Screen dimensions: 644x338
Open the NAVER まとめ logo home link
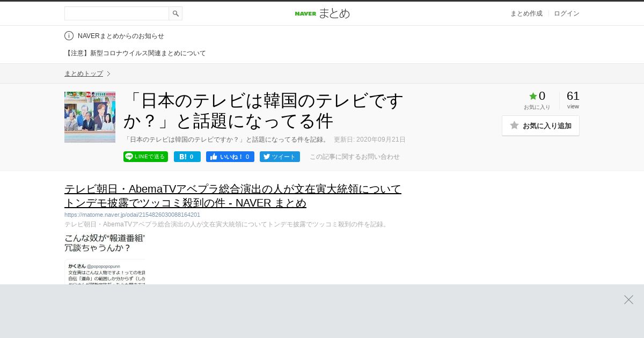pyautogui.click(x=322, y=13)
